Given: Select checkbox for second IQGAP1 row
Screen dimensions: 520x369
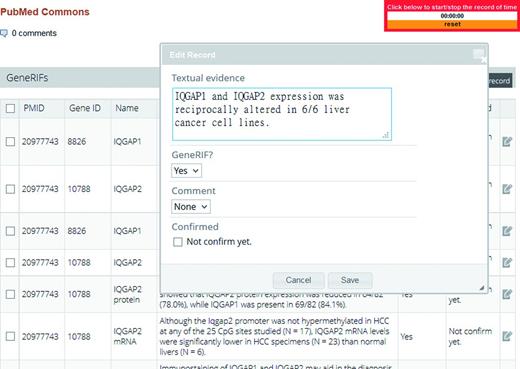Looking at the screenshot, I should pyautogui.click(x=10, y=231).
